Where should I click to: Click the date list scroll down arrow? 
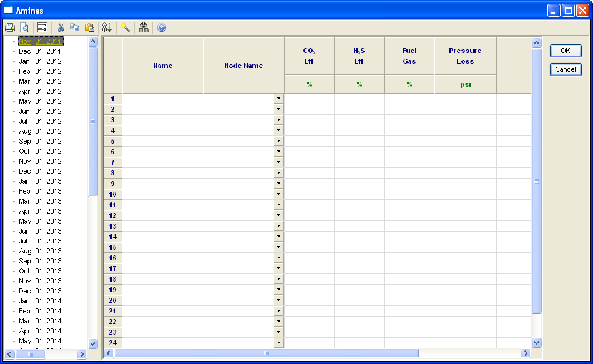tap(93, 343)
